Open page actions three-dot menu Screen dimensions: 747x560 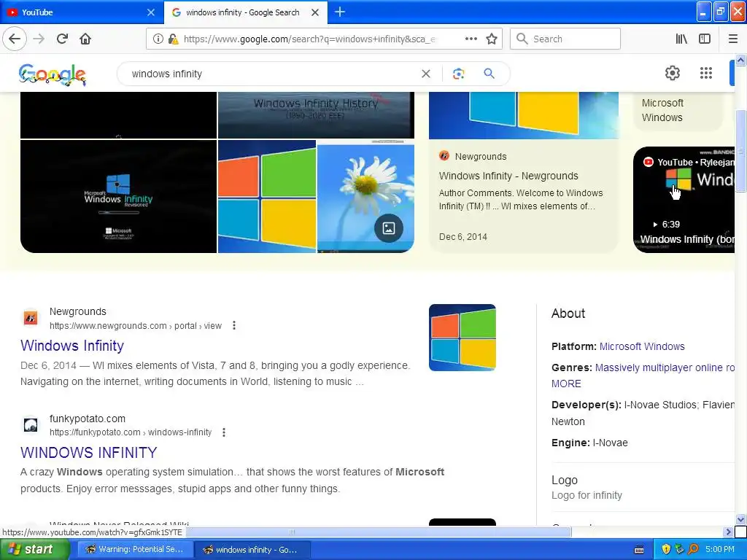(471, 39)
